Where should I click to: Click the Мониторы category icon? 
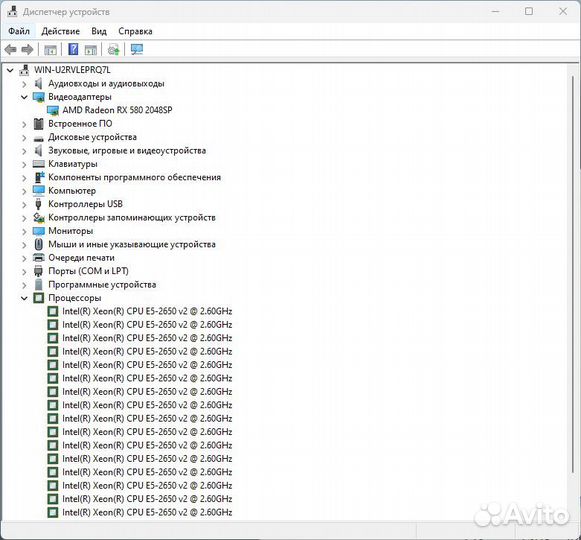pyautogui.click(x=39, y=231)
